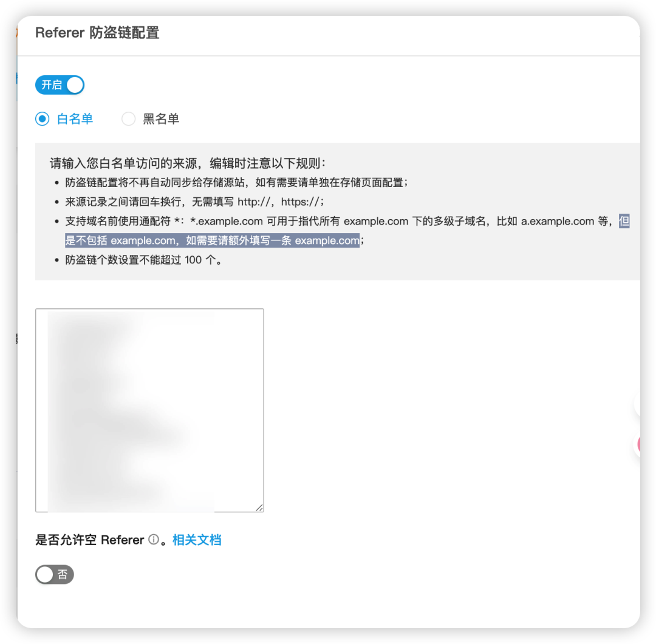Select the 黑名单 radio button
The width and height of the screenshot is (656, 644).
pyautogui.click(x=128, y=119)
